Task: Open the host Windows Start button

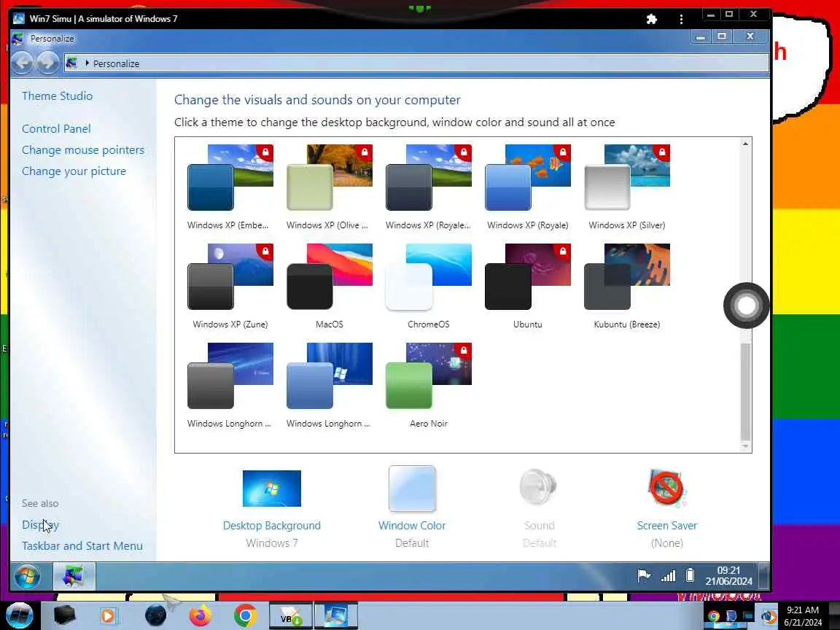Action: (x=20, y=615)
